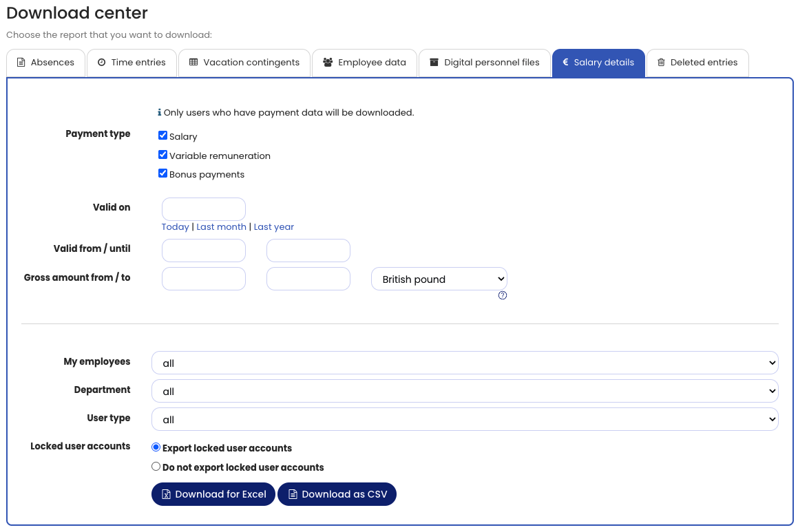Select Do not export locked user accounts
Screen dimensions: 798x532
pos(156,467)
